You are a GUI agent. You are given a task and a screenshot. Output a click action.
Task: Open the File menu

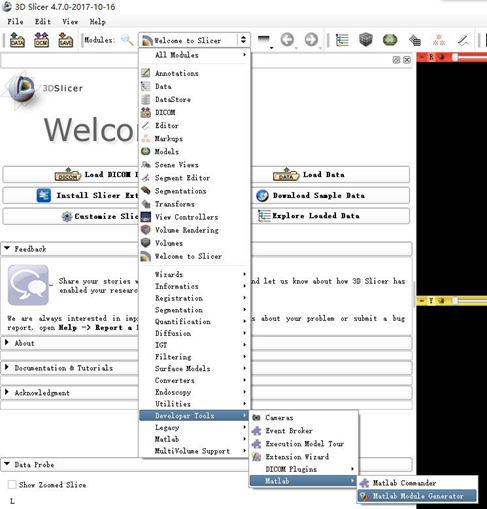tap(15, 22)
